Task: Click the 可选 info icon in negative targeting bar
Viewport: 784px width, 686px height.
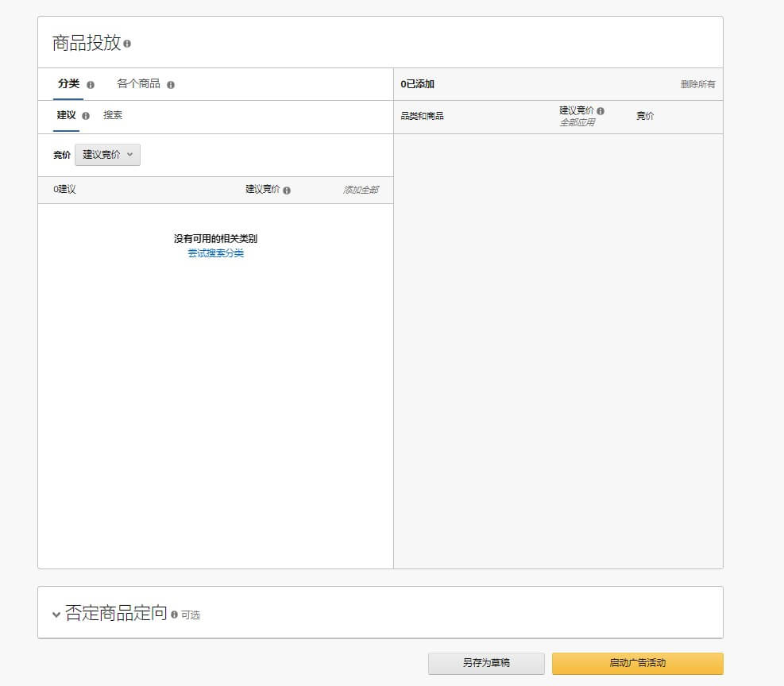Action: tap(190, 614)
